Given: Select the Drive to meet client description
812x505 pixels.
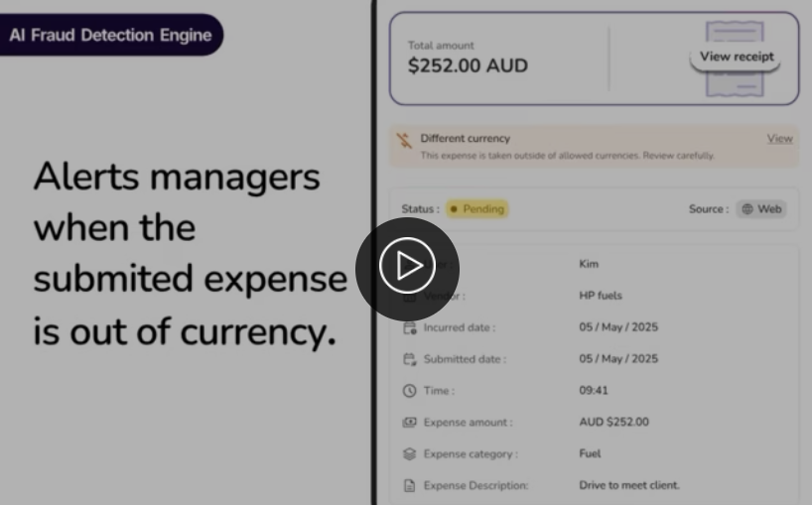Looking at the screenshot, I should (629, 485).
